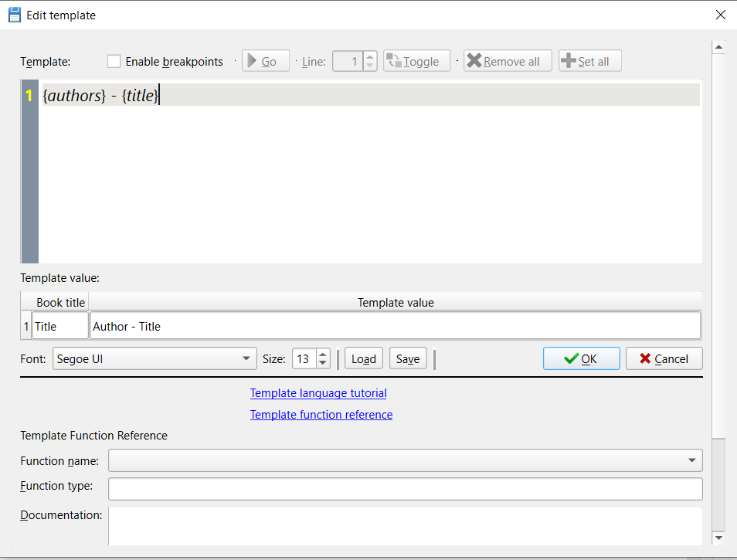Increase the Line number with up arrow

point(370,56)
